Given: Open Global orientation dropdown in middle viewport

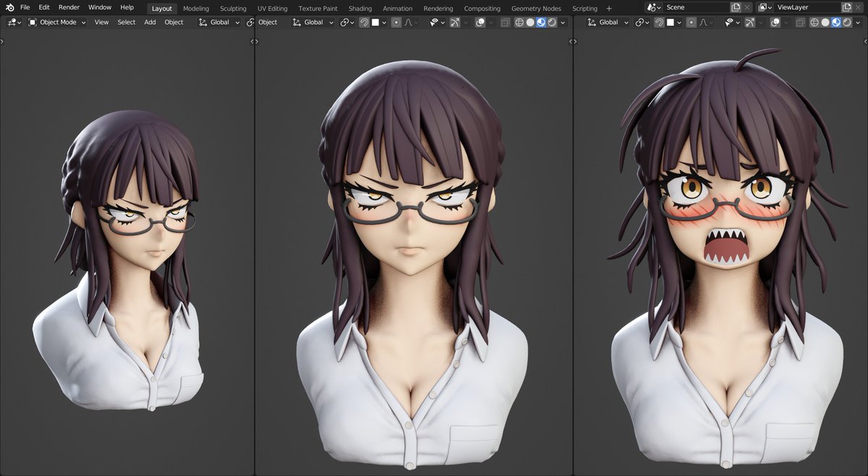Looking at the screenshot, I should [313, 22].
